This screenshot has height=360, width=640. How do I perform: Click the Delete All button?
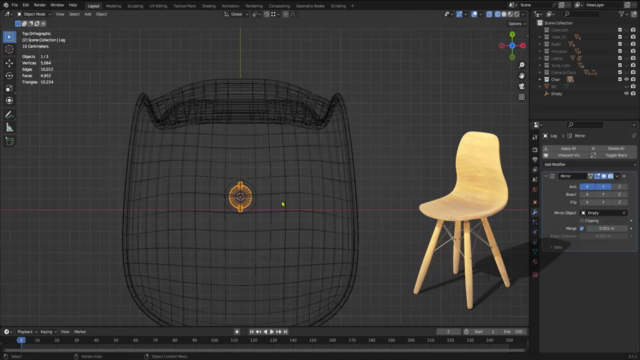click(613, 149)
